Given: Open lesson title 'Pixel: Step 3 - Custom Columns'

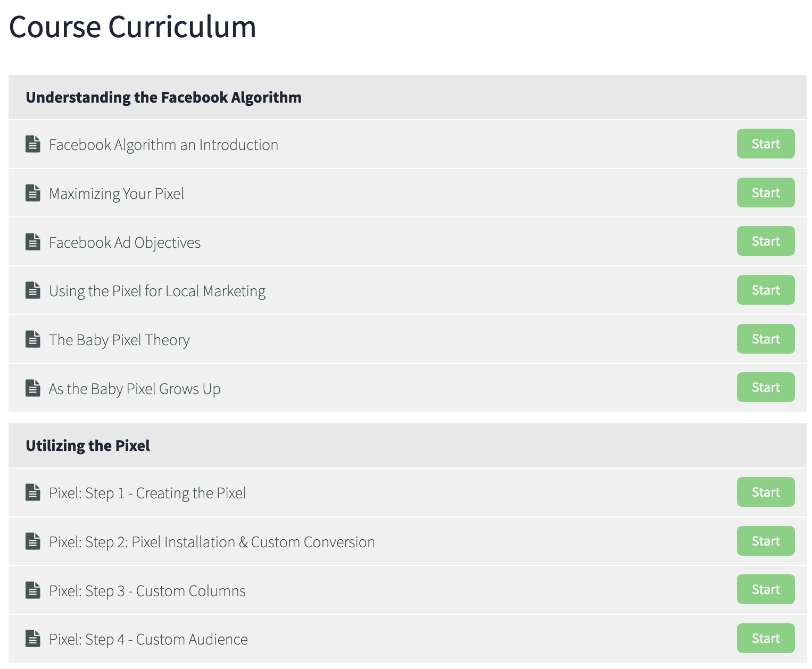Looking at the screenshot, I should (147, 591).
